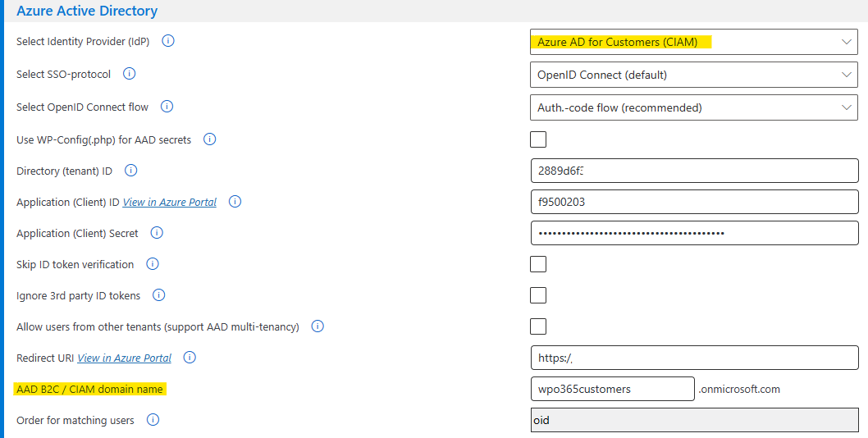Tick Skip ID token verification checkbox
This screenshot has width=868, height=438.
(x=538, y=264)
